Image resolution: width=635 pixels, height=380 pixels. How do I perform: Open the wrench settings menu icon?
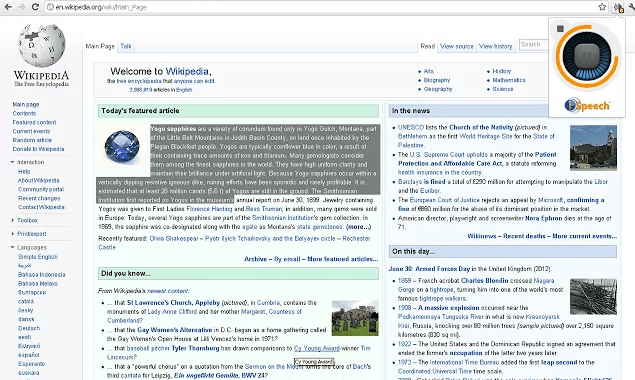pos(631,7)
